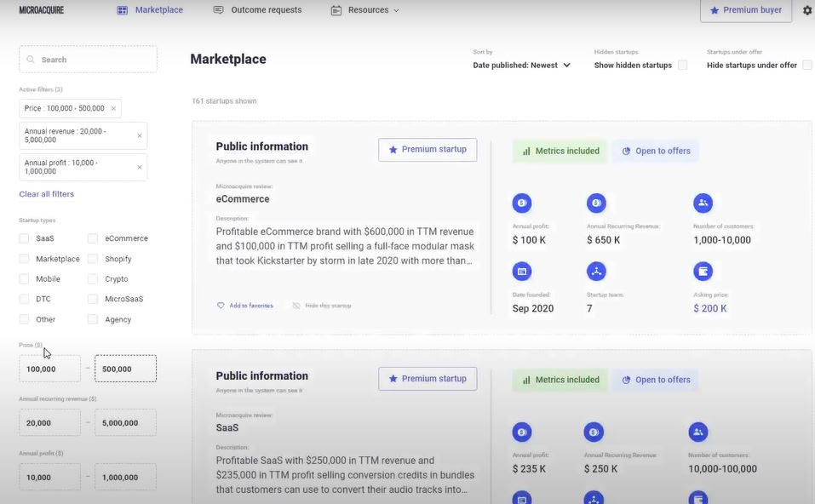
Task: Click eCommerce listing's Startup team icon
Action: coord(596,272)
